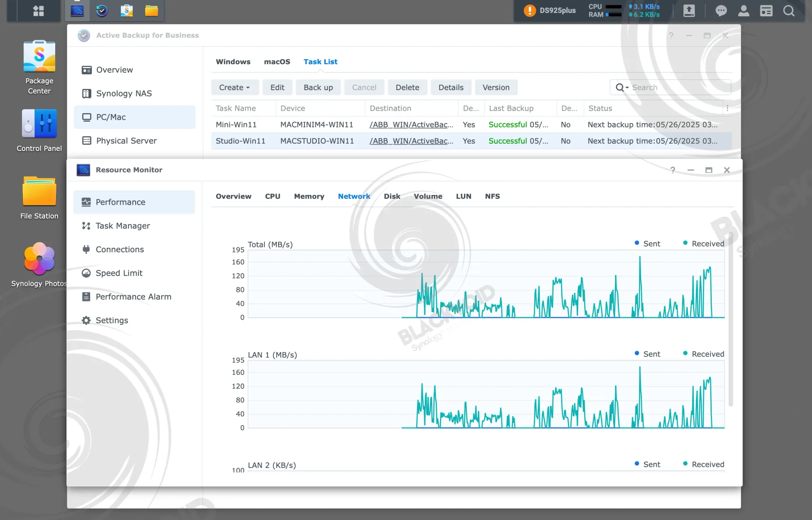Click the global search magnifier icon

click(788, 11)
